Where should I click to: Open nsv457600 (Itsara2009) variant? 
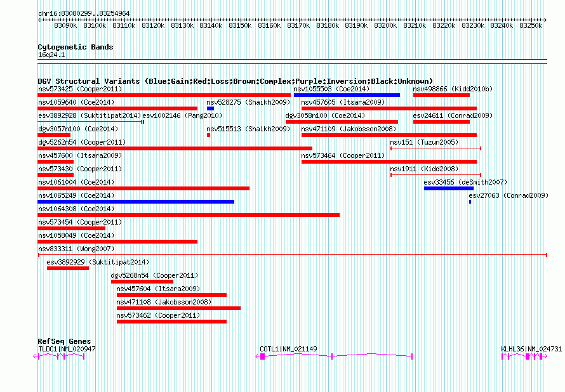click(80, 155)
